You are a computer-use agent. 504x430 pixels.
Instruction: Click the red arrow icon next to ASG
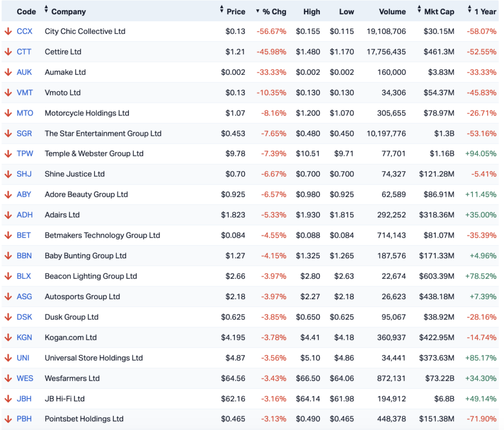click(x=8, y=297)
